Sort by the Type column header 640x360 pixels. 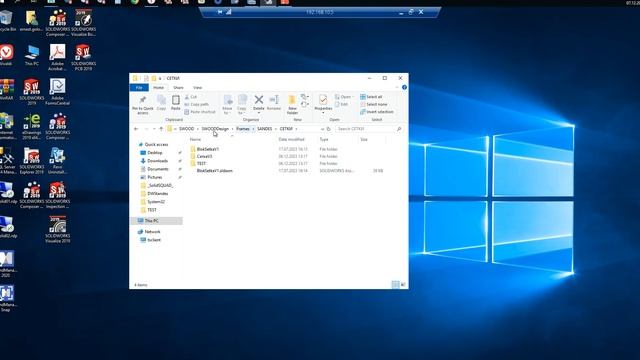tap(324, 139)
